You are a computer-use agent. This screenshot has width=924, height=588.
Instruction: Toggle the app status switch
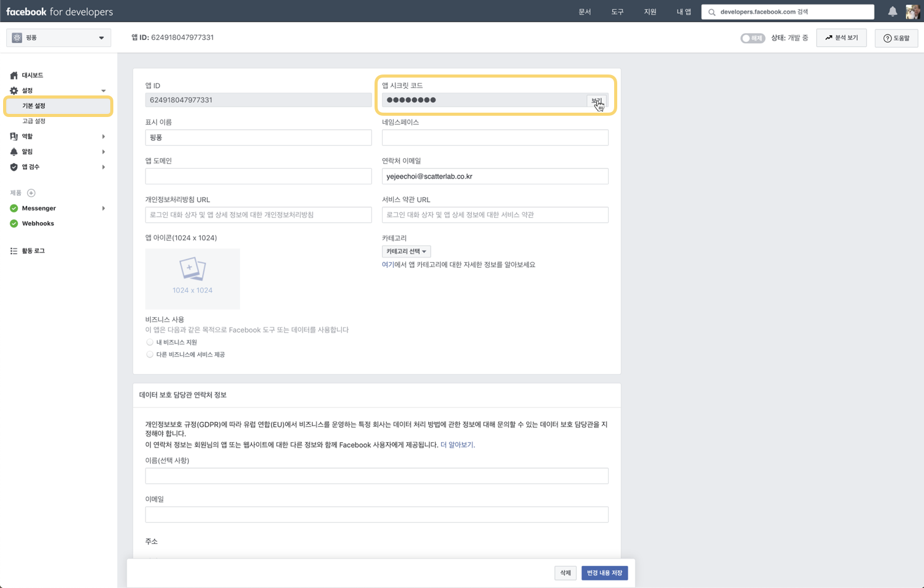click(752, 38)
